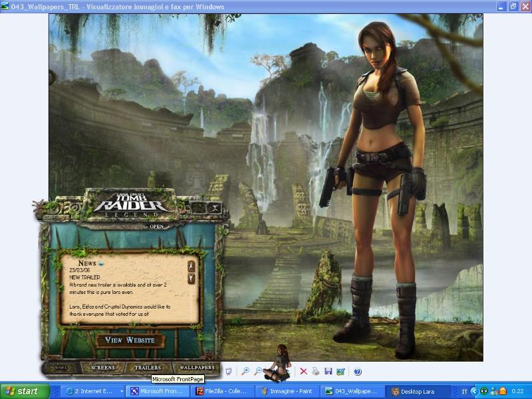Screen dimensions: 532x399
Task: Click the IT language indicator in tray
Action: tap(464, 391)
